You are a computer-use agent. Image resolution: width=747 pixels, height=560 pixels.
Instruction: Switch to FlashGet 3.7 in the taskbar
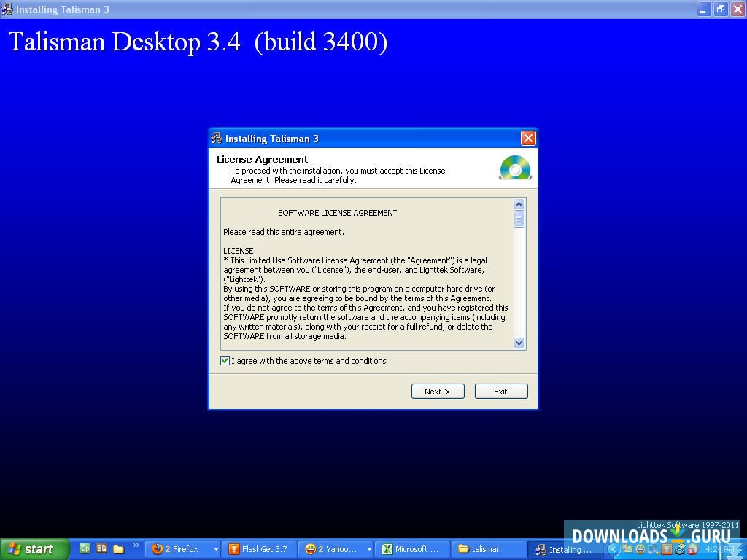click(x=260, y=549)
